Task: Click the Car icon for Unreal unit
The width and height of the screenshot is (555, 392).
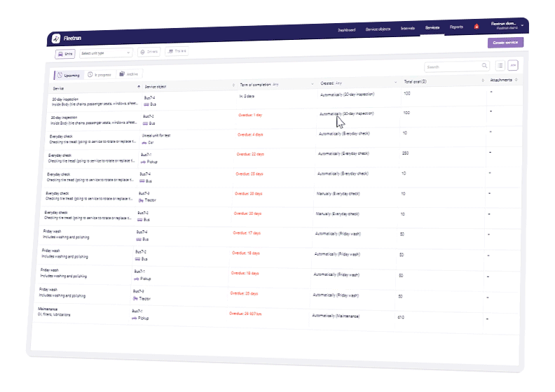Action: (x=145, y=142)
